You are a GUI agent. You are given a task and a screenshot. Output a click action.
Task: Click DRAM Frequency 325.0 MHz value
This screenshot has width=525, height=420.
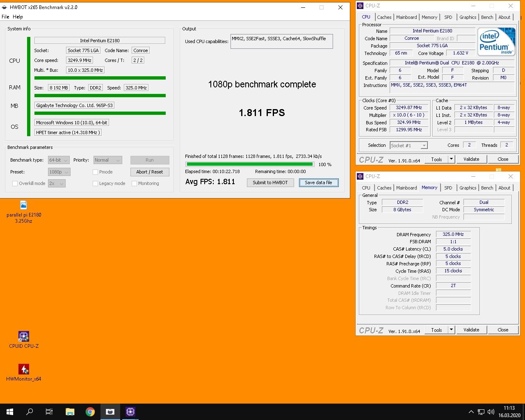point(453,234)
